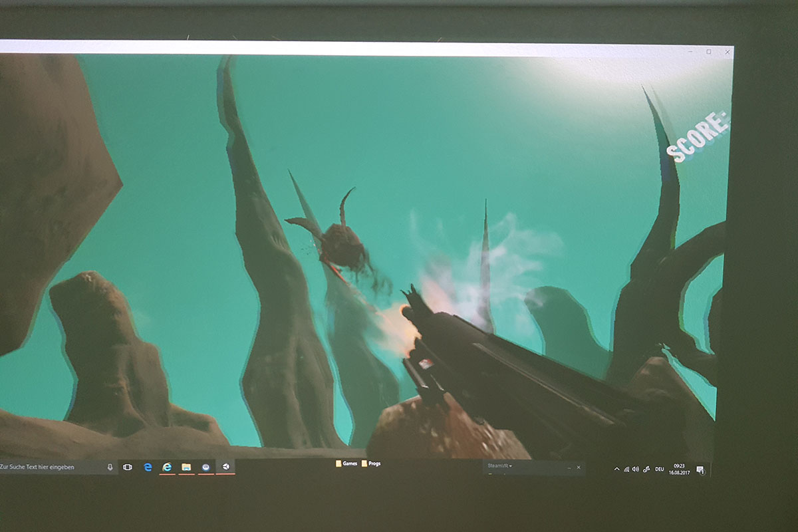Open the volume speaker icon
The width and height of the screenshot is (798, 532).
636,469
